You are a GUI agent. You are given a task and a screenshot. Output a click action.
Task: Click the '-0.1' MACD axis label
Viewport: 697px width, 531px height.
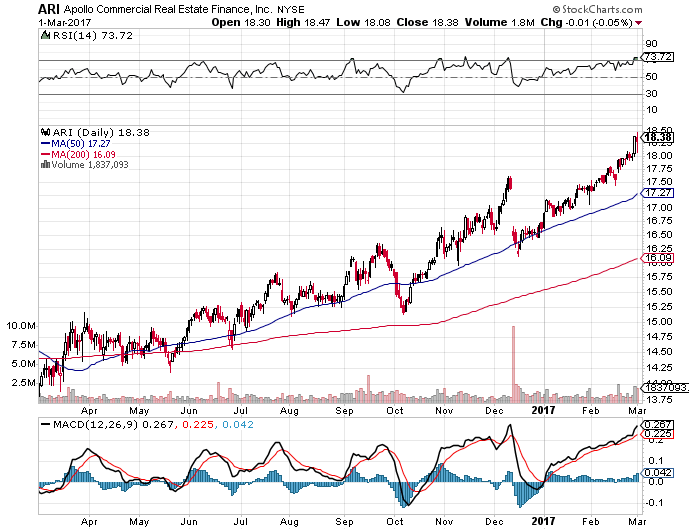pyautogui.click(x=654, y=503)
